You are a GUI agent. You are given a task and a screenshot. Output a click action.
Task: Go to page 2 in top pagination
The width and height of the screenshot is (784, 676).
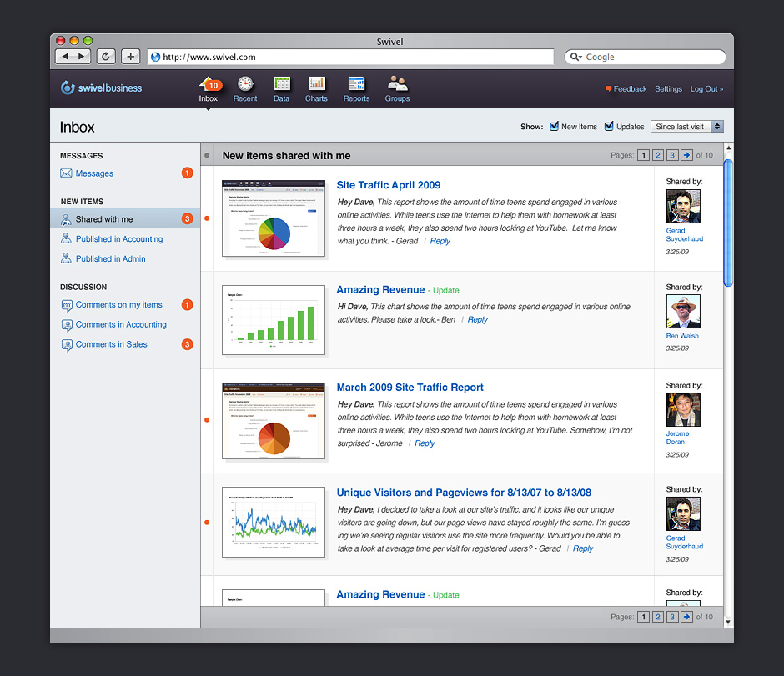tap(657, 155)
